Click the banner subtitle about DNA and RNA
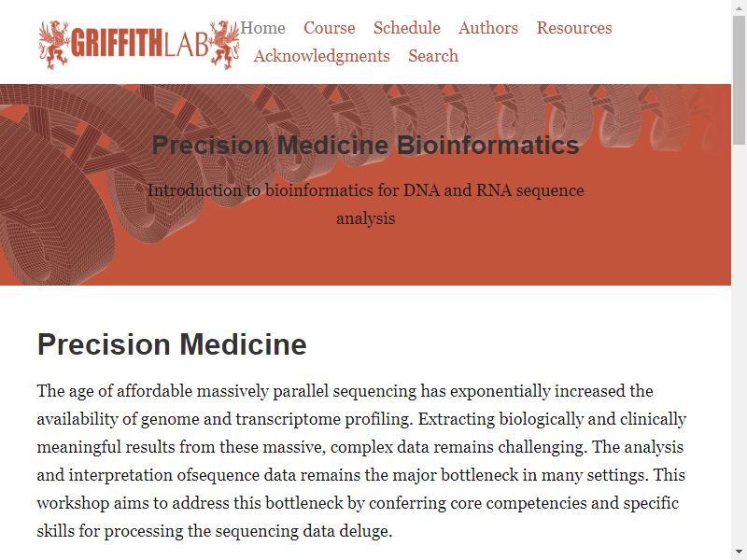Viewport: 747px width, 560px height. click(x=365, y=204)
